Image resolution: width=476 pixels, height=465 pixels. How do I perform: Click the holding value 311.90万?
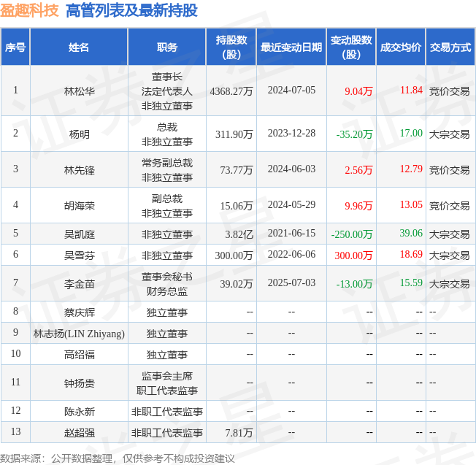[x=234, y=134]
